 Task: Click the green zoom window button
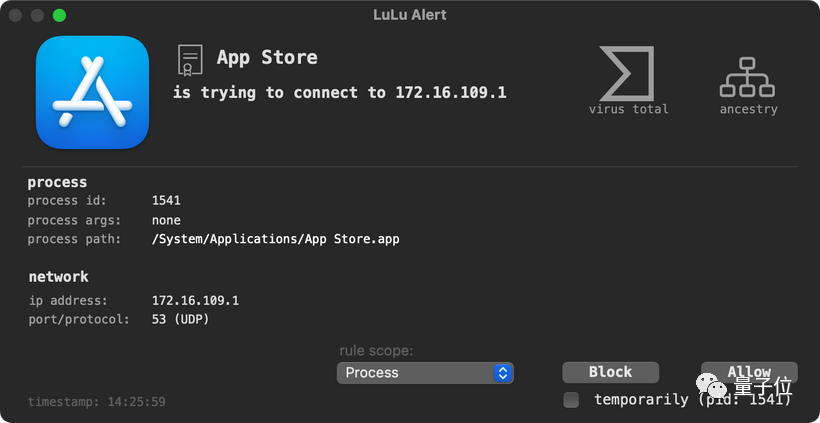59,15
